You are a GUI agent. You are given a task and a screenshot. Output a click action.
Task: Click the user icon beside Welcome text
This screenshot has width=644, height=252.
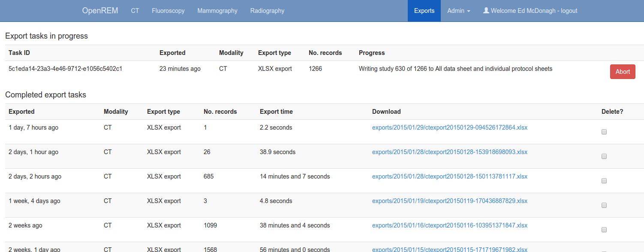tap(486, 11)
